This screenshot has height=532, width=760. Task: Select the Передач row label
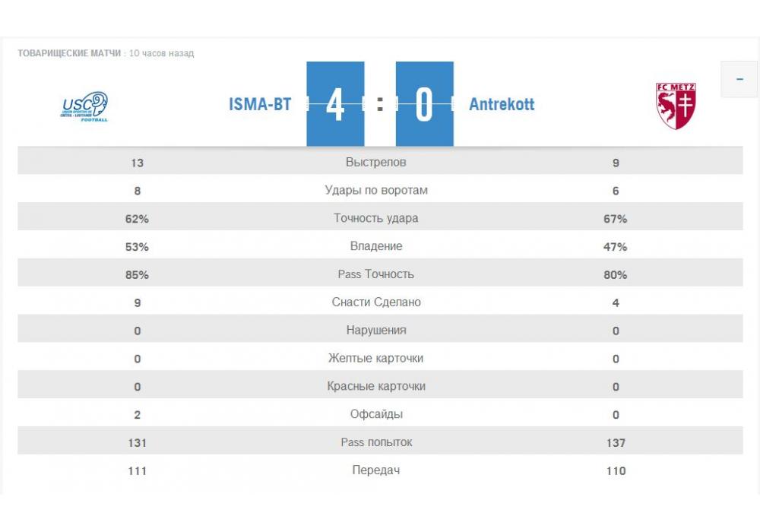click(376, 470)
